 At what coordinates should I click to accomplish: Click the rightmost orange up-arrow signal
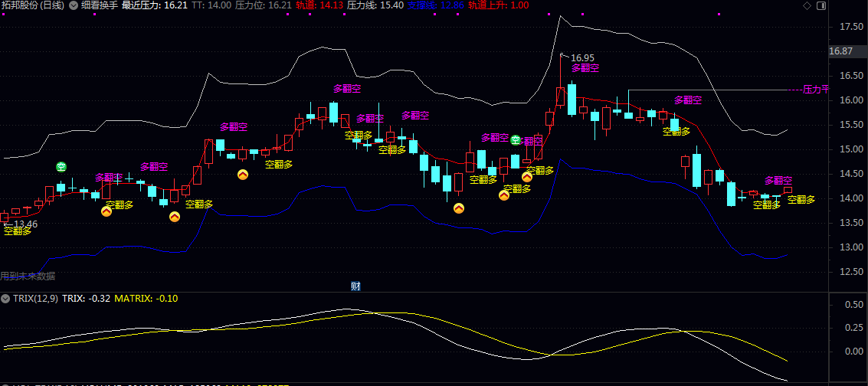coord(527,177)
